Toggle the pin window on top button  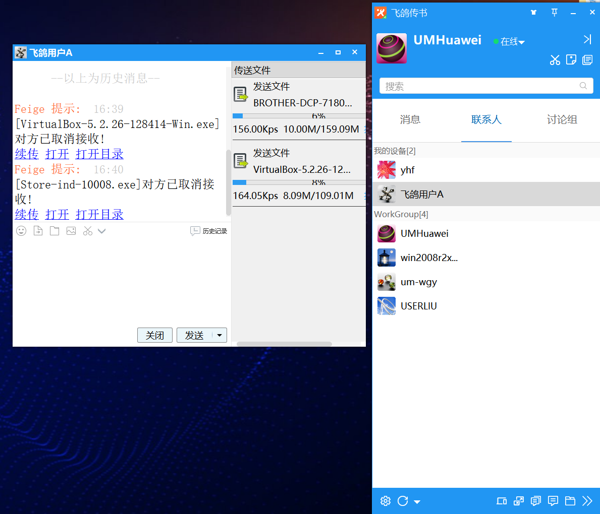tap(554, 13)
